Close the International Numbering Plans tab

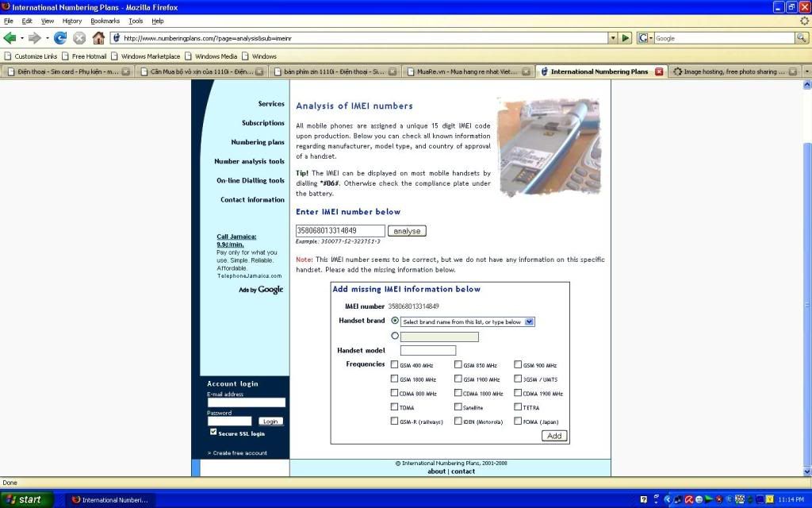point(659,71)
